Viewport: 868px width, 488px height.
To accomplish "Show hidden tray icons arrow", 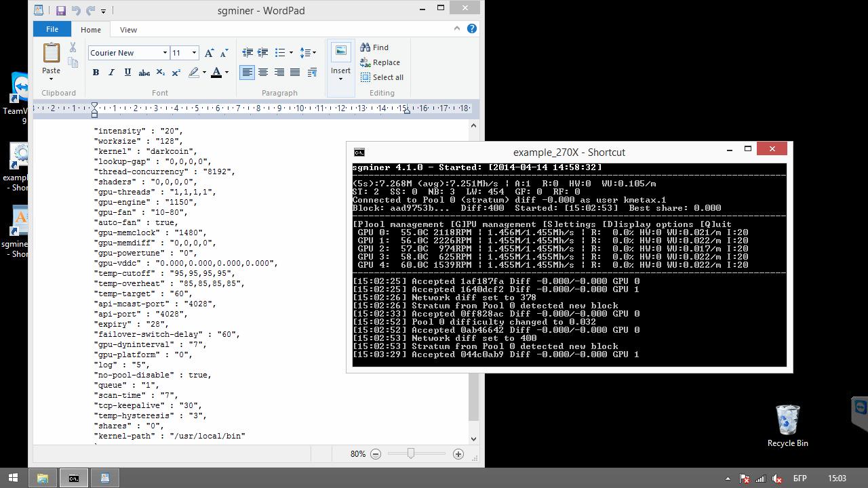I will pos(728,479).
